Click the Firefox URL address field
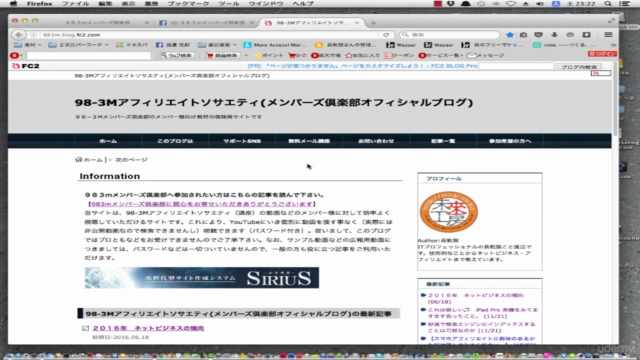Viewport: 640px width, 360px height. [210, 35]
